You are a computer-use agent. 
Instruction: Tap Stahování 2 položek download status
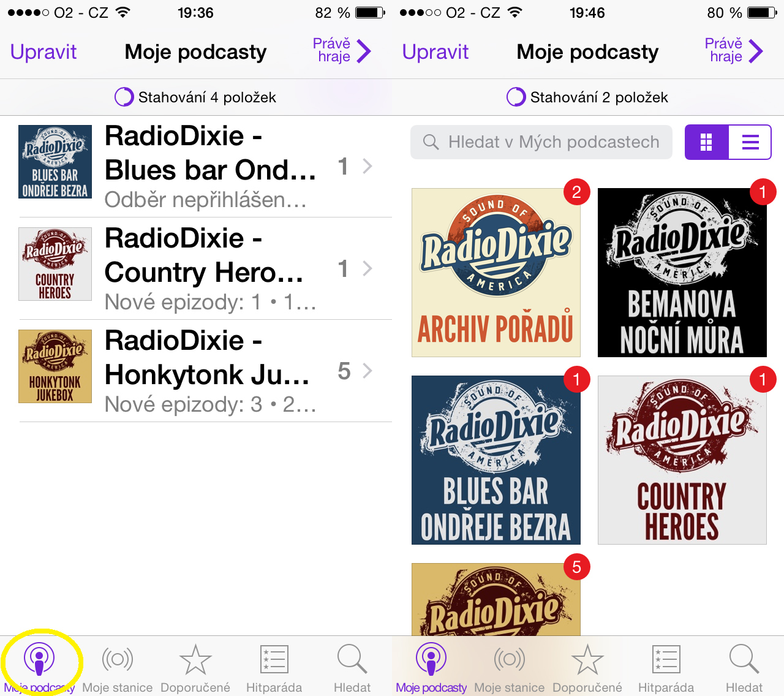point(588,97)
